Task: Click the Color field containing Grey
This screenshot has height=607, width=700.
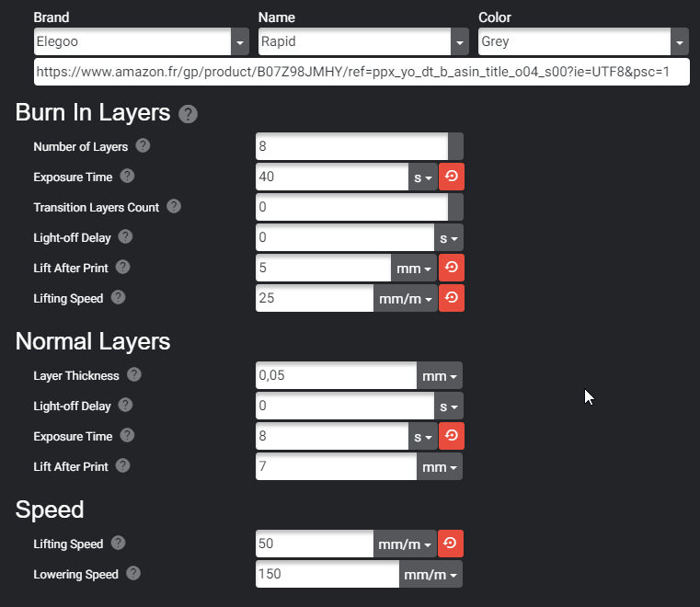Action: (x=575, y=42)
